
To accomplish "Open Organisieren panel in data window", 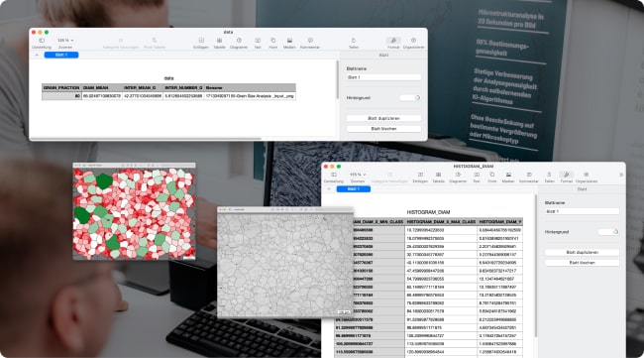I will [x=413, y=43].
